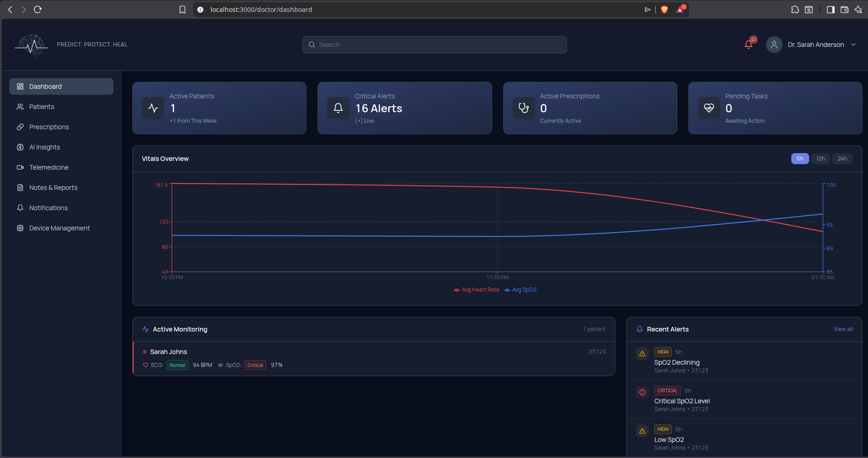868x458 pixels.
Task: Open the Patients section in sidebar
Action: pyautogui.click(x=41, y=106)
